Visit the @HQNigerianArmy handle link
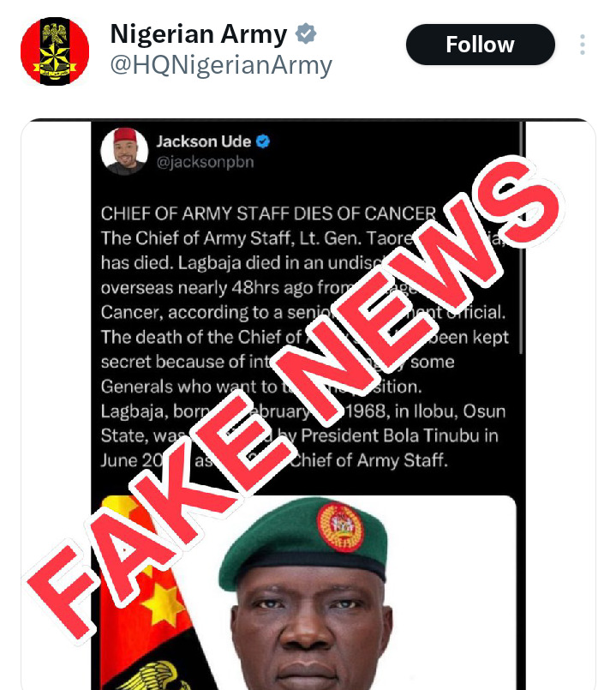The image size is (616, 690). click(x=221, y=65)
